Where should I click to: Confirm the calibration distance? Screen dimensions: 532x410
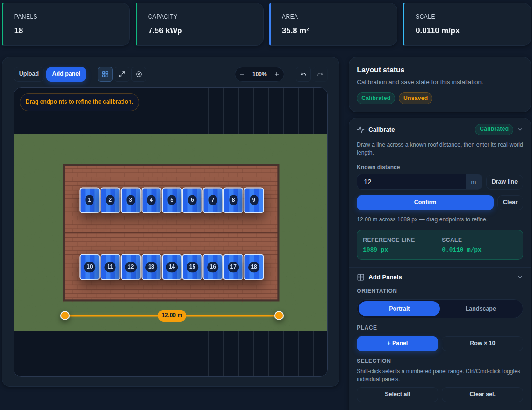[x=425, y=202]
